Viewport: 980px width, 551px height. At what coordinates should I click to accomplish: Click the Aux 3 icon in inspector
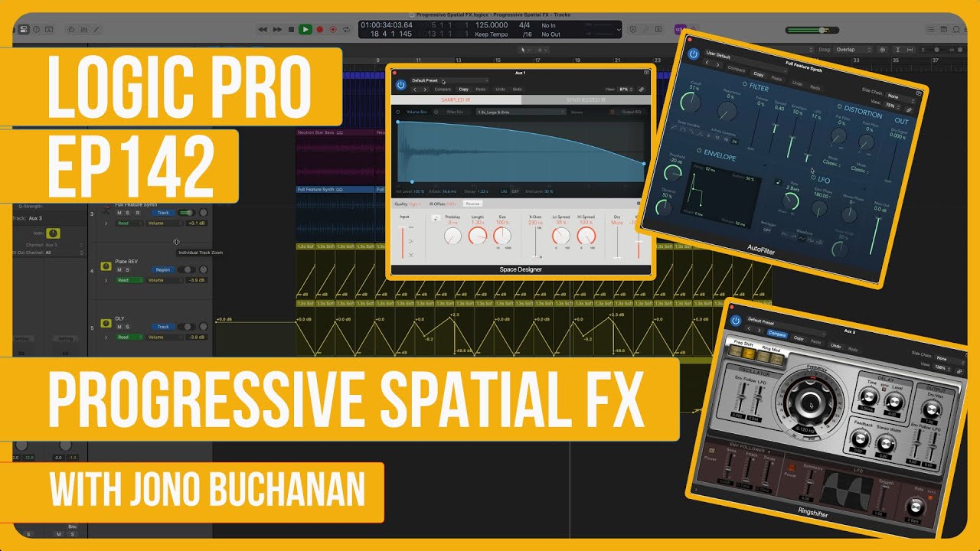click(x=53, y=233)
